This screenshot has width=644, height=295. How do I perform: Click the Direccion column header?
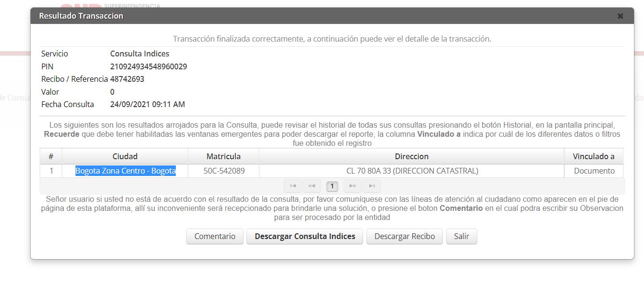point(411,156)
